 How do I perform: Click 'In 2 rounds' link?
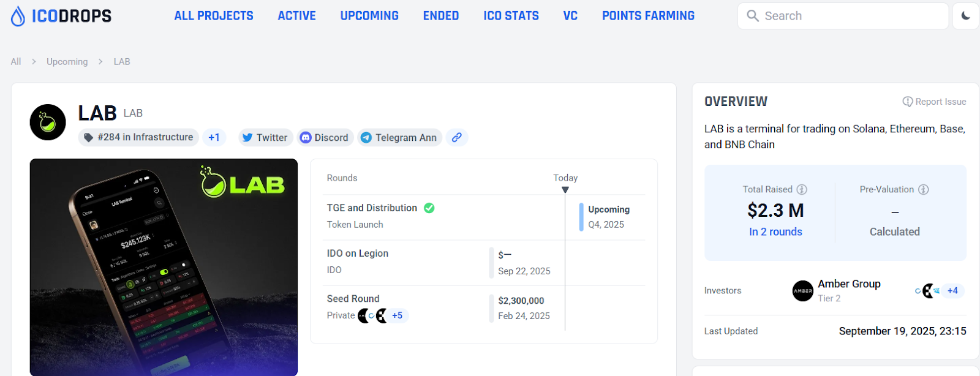pyautogui.click(x=775, y=232)
